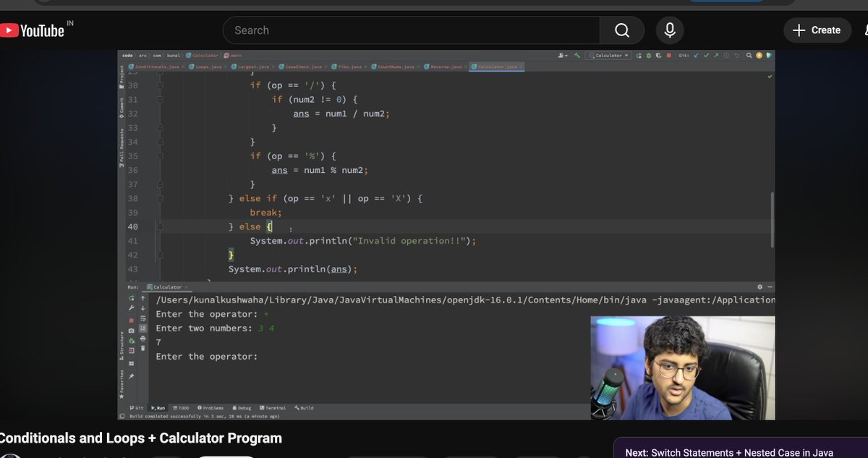Screen dimensions: 868x458
Task: Stop the running process with the red square
Action: 132,321
